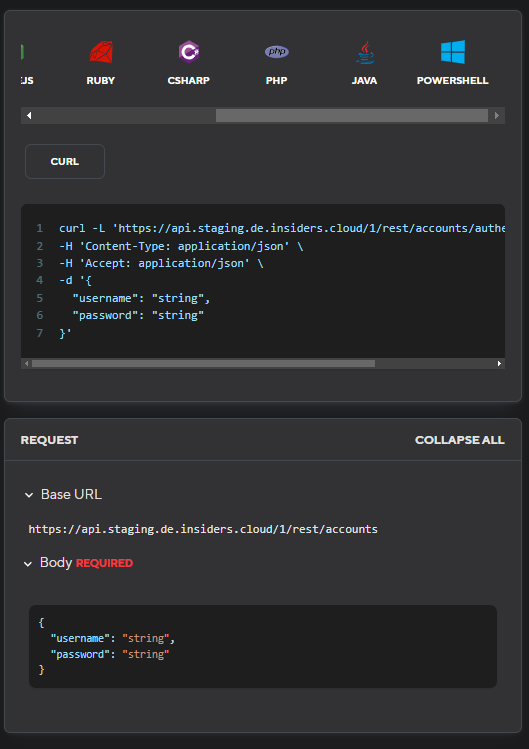Click the CURL variant button
This screenshot has height=749, width=529.
click(x=65, y=161)
